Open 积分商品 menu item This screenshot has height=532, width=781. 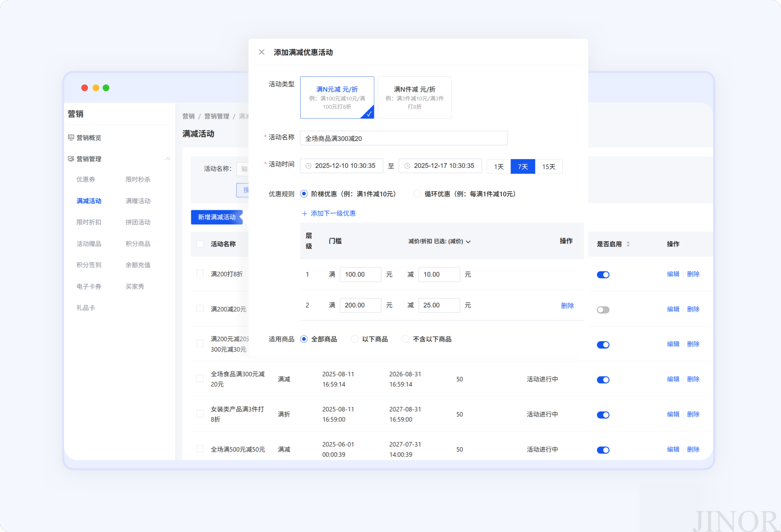point(138,244)
